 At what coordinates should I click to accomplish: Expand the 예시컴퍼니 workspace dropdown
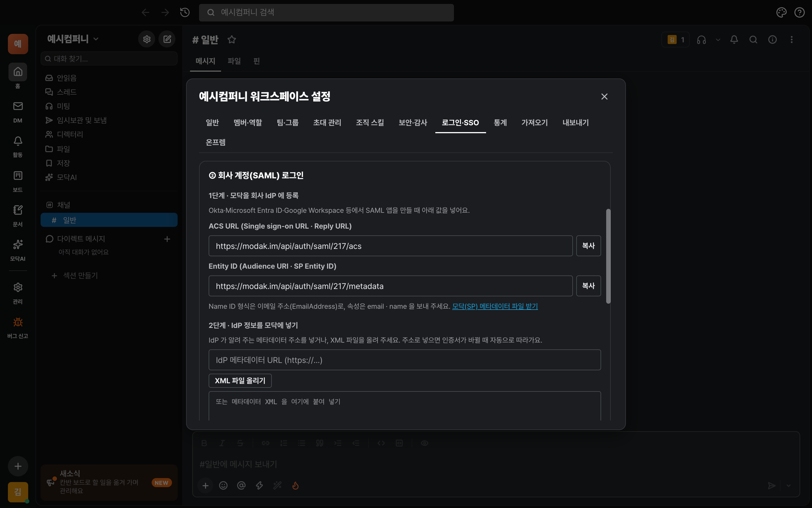point(96,39)
